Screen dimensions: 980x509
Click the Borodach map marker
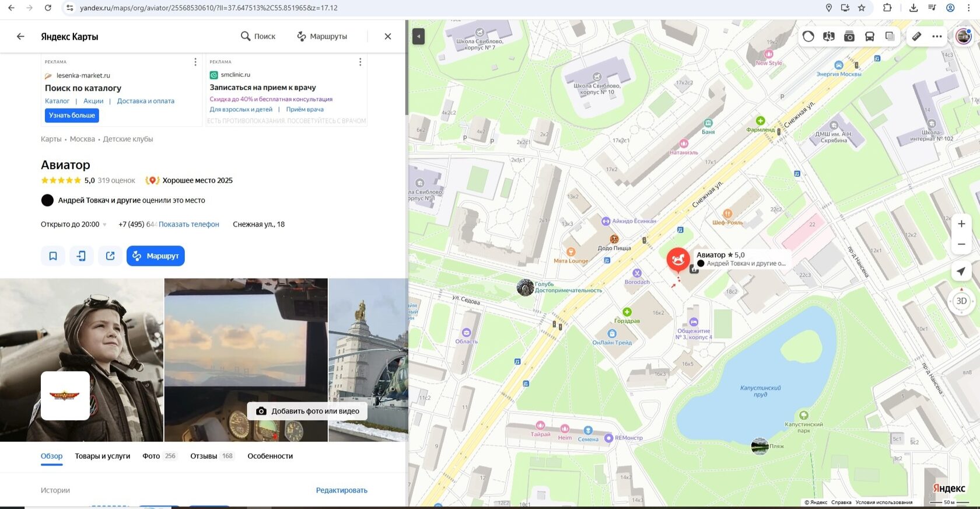click(637, 273)
